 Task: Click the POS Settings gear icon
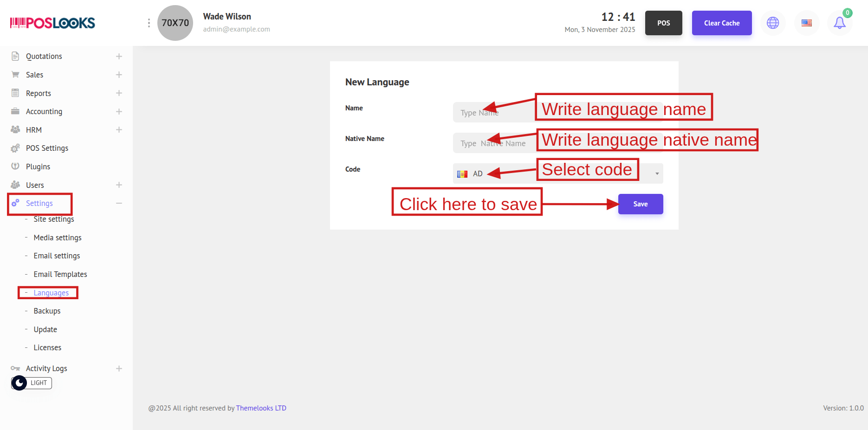tap(15, 148)
